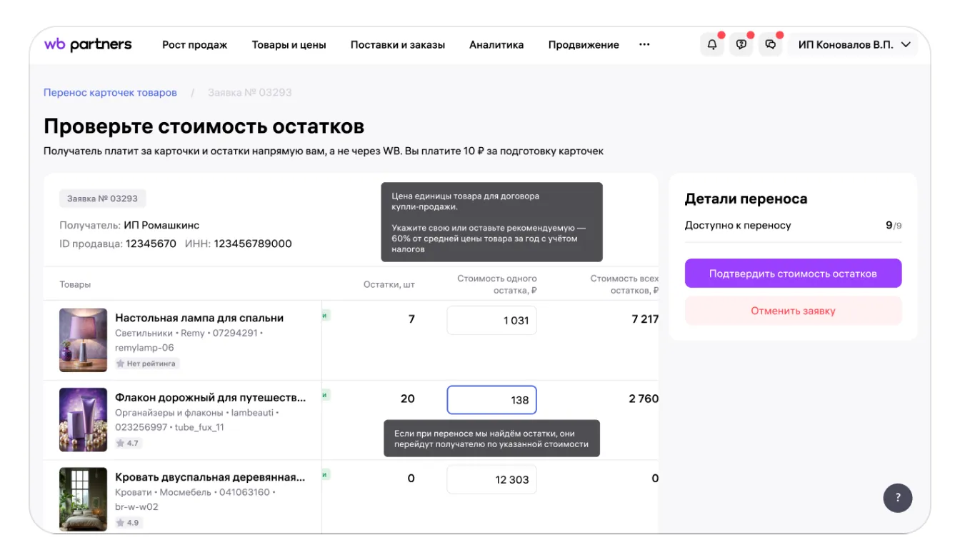This screenshot has width=960, height=560.
Task: Follow the Перенос карточек товаров breadcrumb link
Action: pyautogui.click(x=110, y=93)
